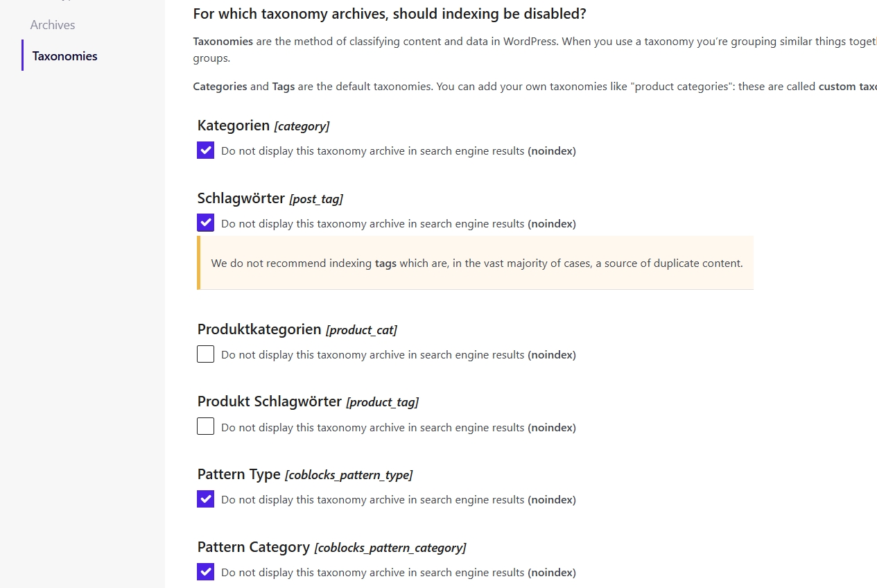Tick the Produkt Schlagwörter noindex checkbox
Image resolution: width=877 pixels, height=588 pixels.
point(206,427)
